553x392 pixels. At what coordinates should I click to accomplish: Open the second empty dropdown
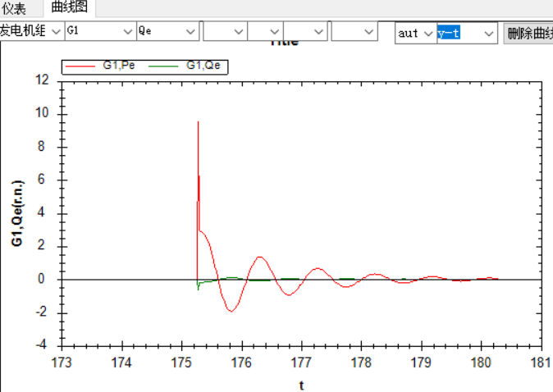266,32
